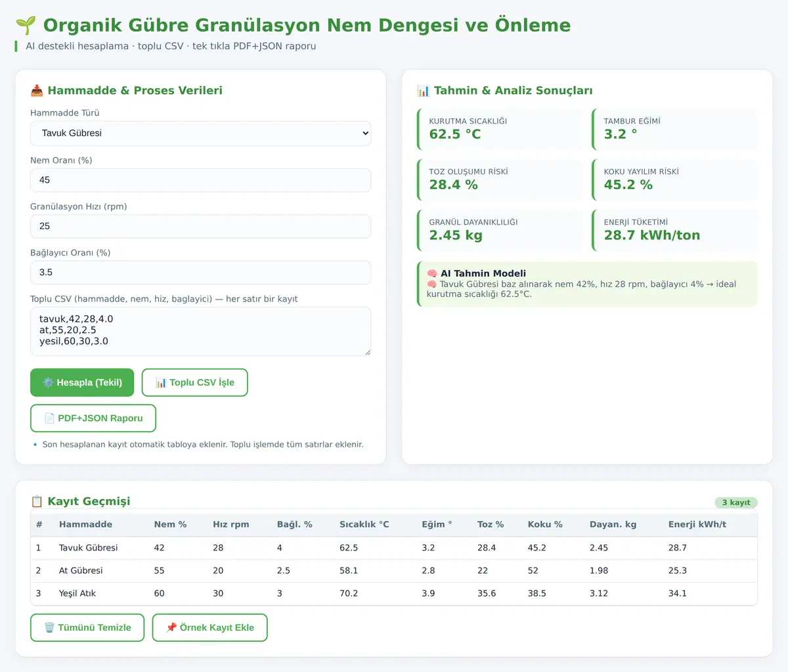Click the '3 kayıt' badge
The width and height of the screenshot is (788, 672).
736,503
